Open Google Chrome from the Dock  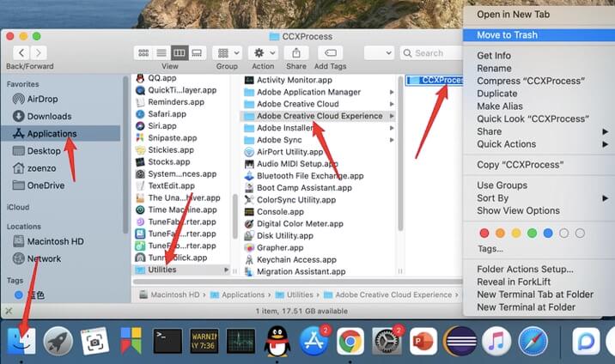pos(350,342)
